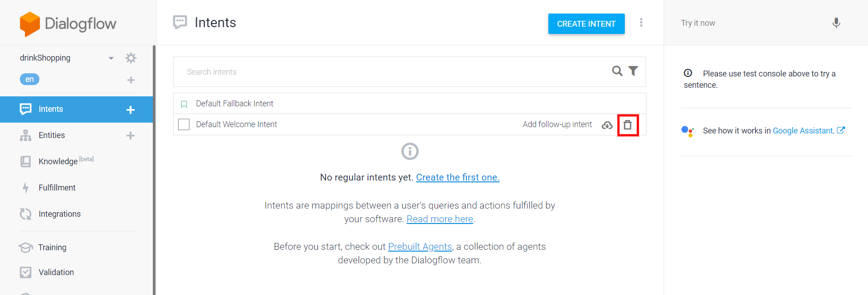Viewport: 868px width, 295px height.
Task: Click the Knowledge book icon
Action: 26,162
